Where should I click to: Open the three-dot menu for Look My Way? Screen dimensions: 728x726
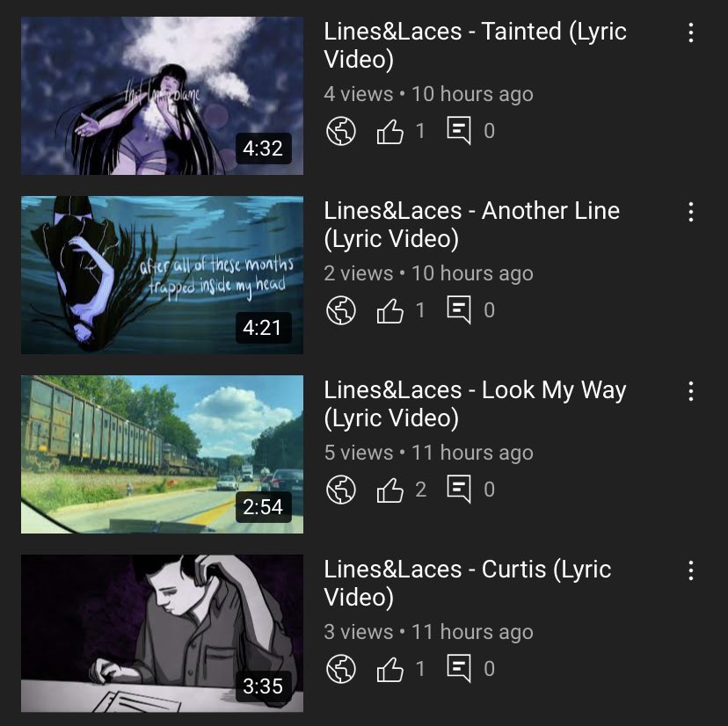[x=691, y=391]
